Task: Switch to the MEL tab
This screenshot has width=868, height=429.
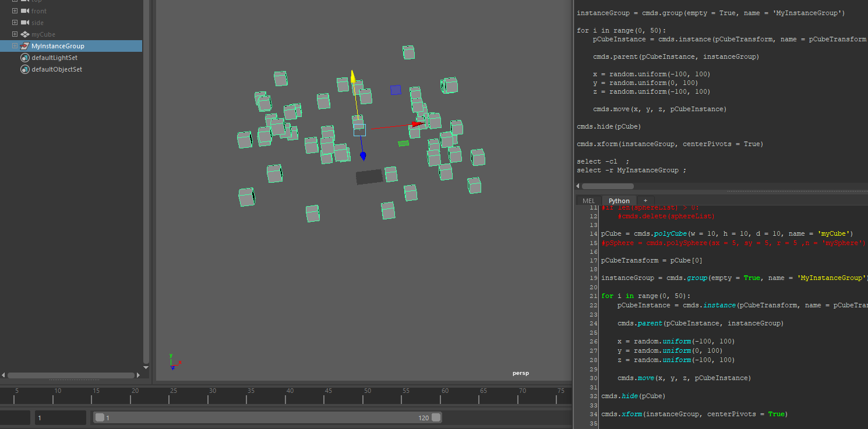Action: point(589,200)
